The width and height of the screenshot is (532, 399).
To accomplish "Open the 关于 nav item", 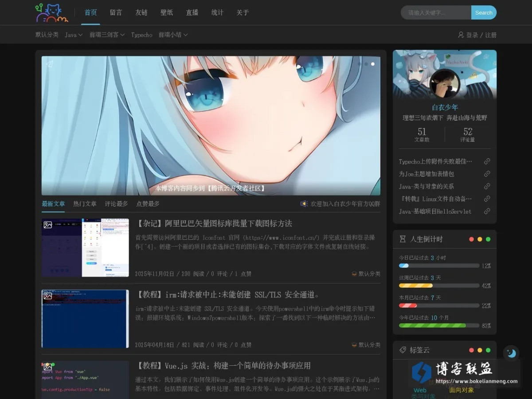I will click(x=243, y=12).
